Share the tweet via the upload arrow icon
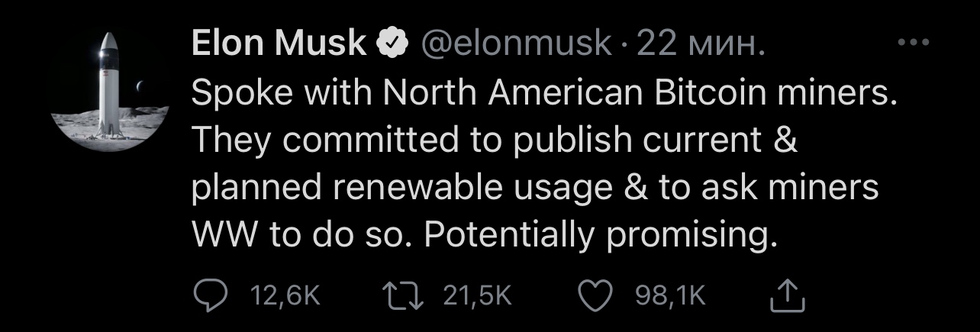The image size is (980, 332). point(788,295)
